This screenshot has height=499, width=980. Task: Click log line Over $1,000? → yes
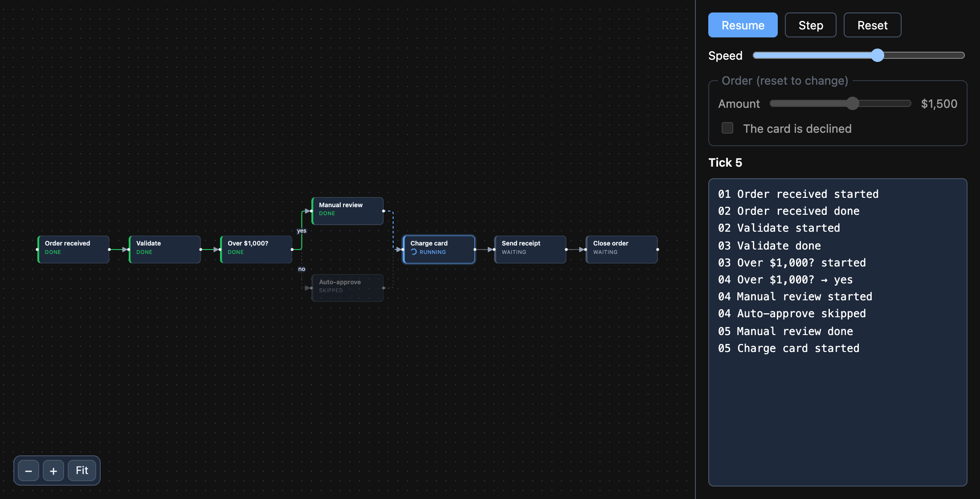tap(785, 280)
